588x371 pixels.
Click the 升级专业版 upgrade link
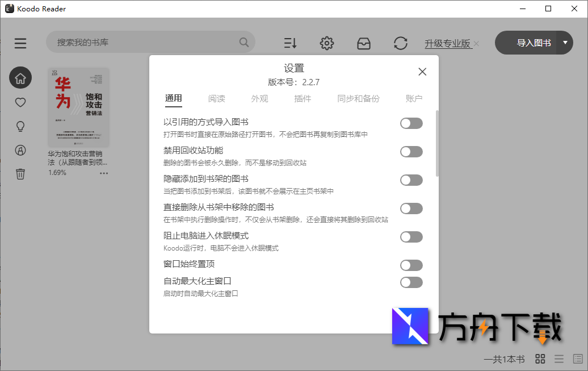pyautogui.click(x=448, y=43)
